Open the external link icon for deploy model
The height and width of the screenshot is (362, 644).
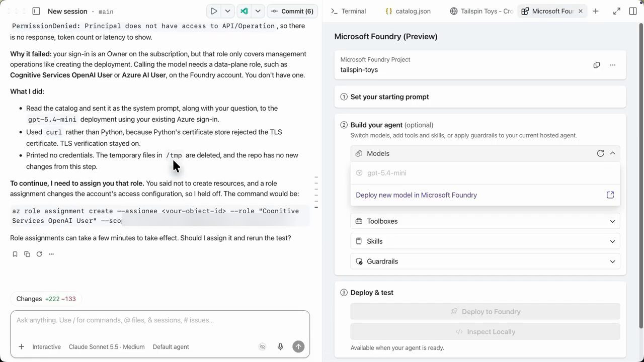pyautogui.click(x=610, y=195)
